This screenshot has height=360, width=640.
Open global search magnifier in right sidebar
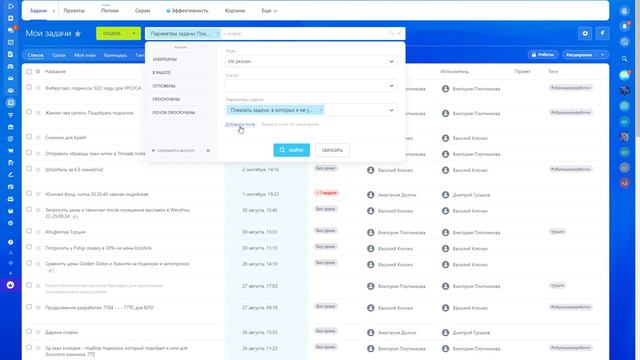[x=624, y=59]
